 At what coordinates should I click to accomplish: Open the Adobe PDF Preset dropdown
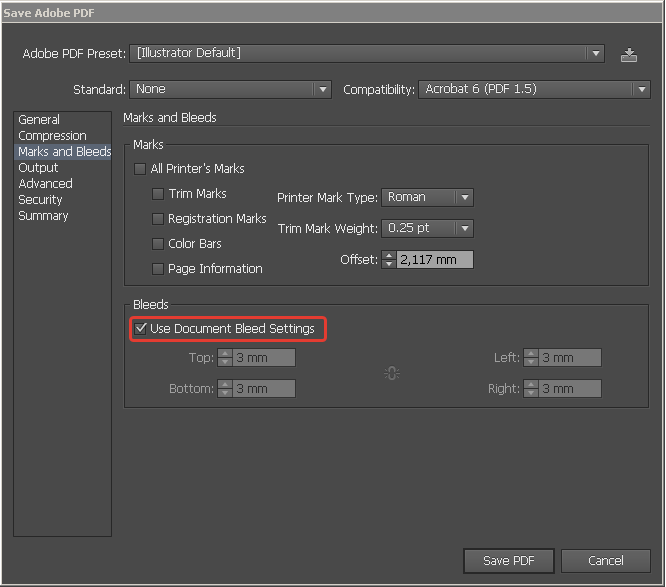coord(367,54)
